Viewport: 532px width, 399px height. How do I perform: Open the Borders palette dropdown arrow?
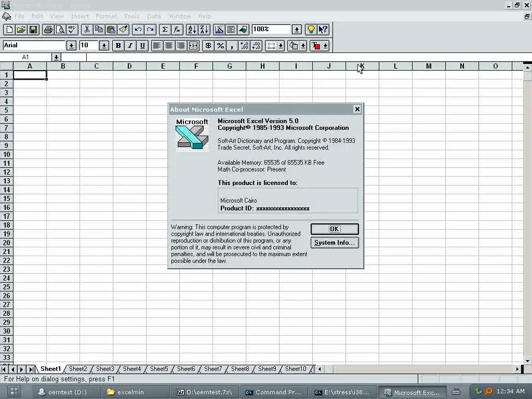[x=281, y=46]
